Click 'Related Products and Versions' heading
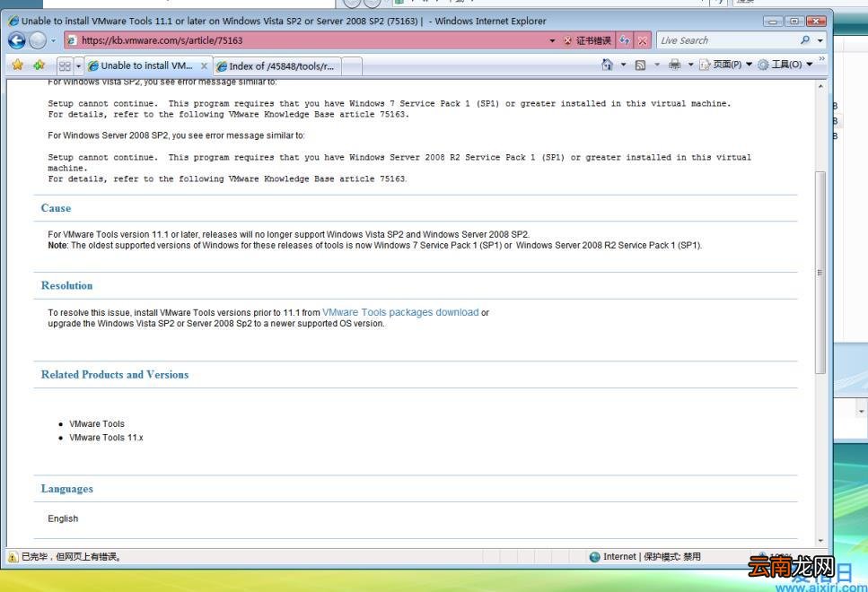 click(115, 375)
